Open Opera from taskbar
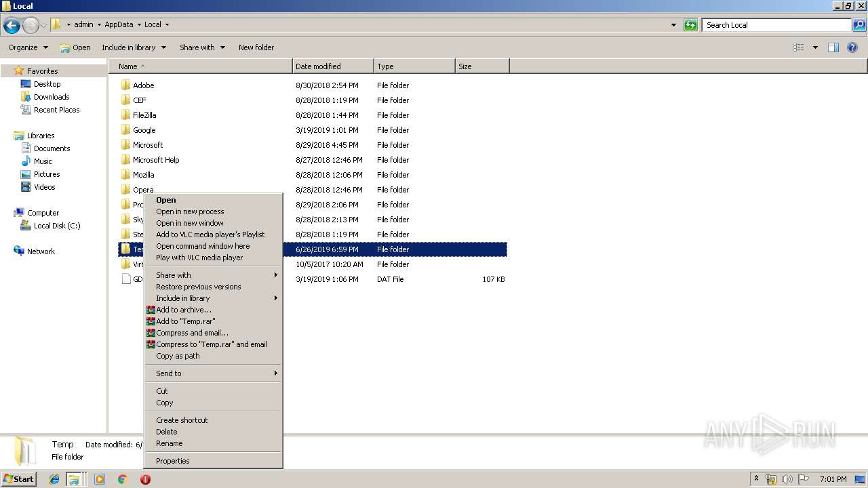 [145, 479]
